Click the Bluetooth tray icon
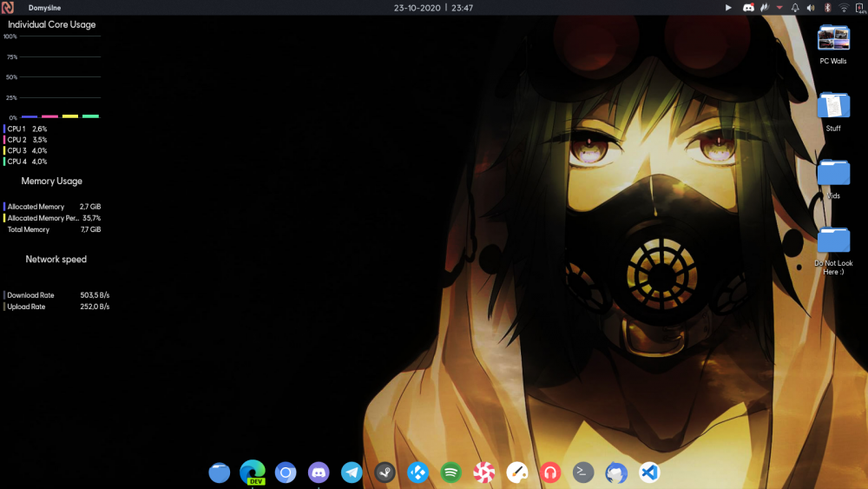 click(x=827, y=8)
